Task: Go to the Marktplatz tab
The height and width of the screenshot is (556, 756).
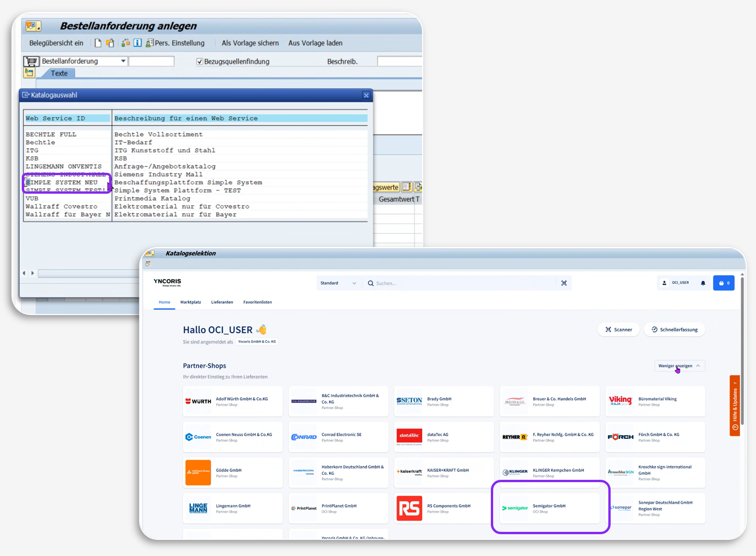Action: pos(190,302)
